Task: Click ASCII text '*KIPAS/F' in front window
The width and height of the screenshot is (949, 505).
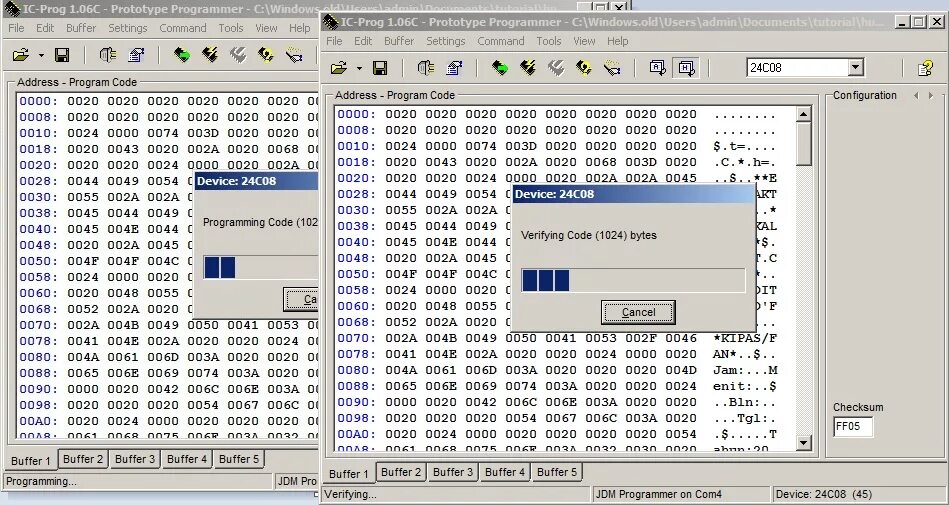Action: tap(744, 338)
